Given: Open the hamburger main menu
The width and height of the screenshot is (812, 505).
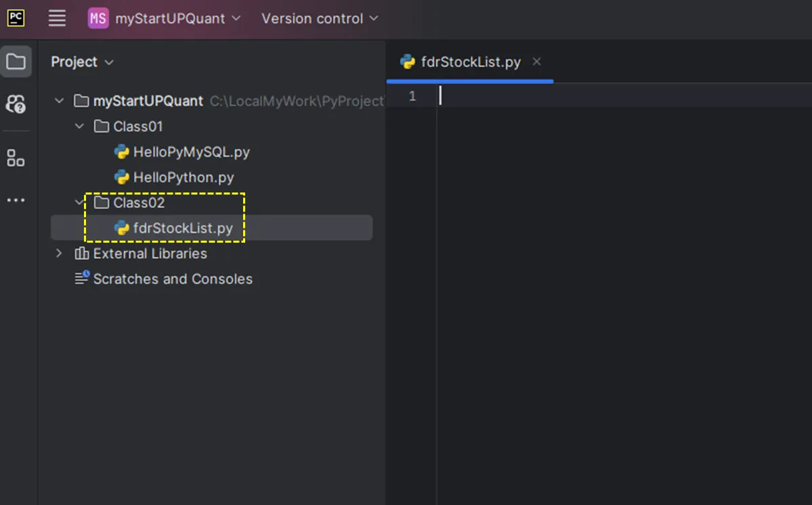Looking at the screenshot, I should (x=57, y=18).
